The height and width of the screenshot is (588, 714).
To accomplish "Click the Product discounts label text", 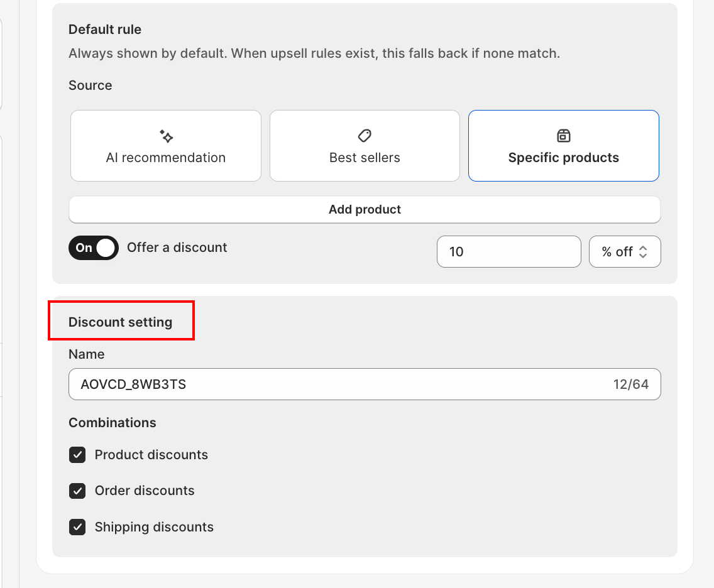I will pos(151,455).
